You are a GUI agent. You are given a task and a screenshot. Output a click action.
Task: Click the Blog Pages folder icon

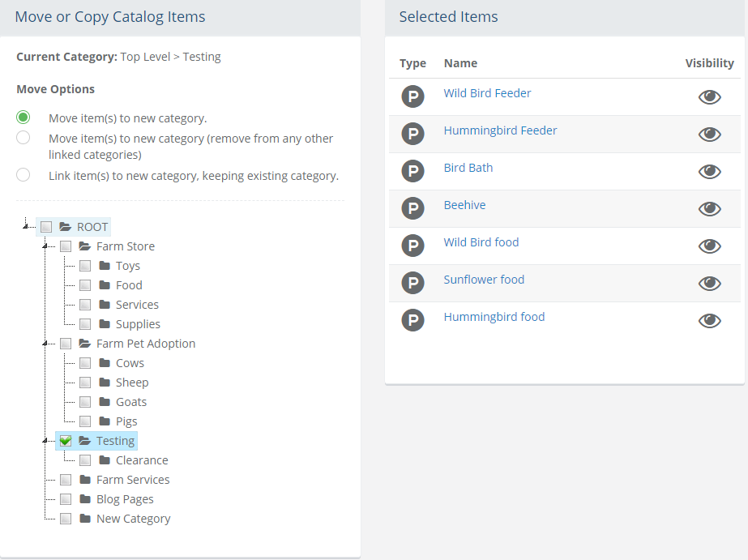[x=85, y=499]
